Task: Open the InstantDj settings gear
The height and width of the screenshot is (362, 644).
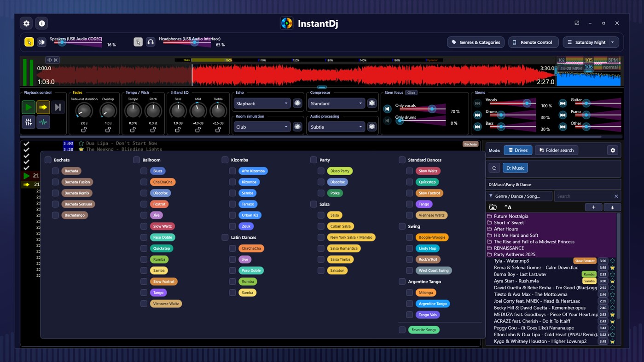Action: pyautogui.click(x=26, y=23)
